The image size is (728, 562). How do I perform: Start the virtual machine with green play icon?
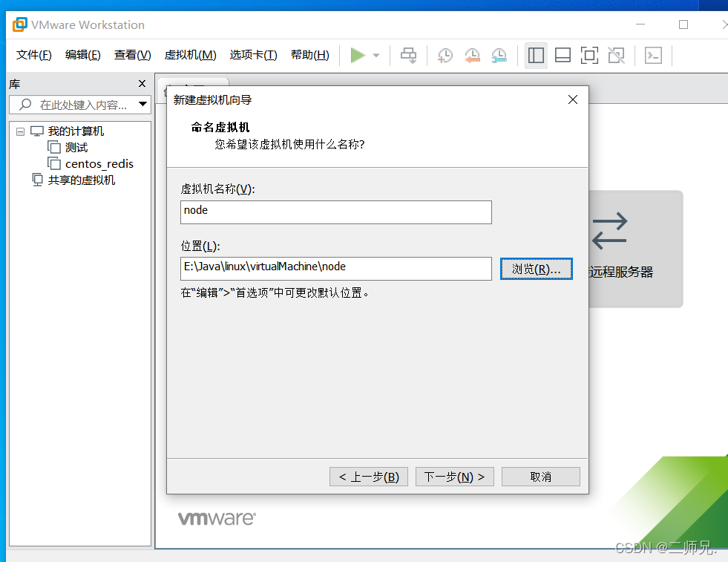pyautogui.click(x=358, y=55)
